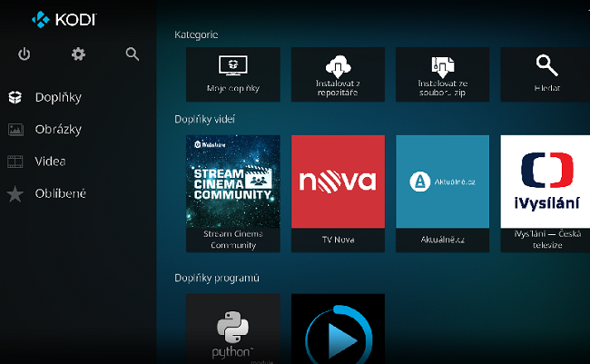Click the Videa film strip icon
This screenshot has height=364, width=590.
coord(15,162)
